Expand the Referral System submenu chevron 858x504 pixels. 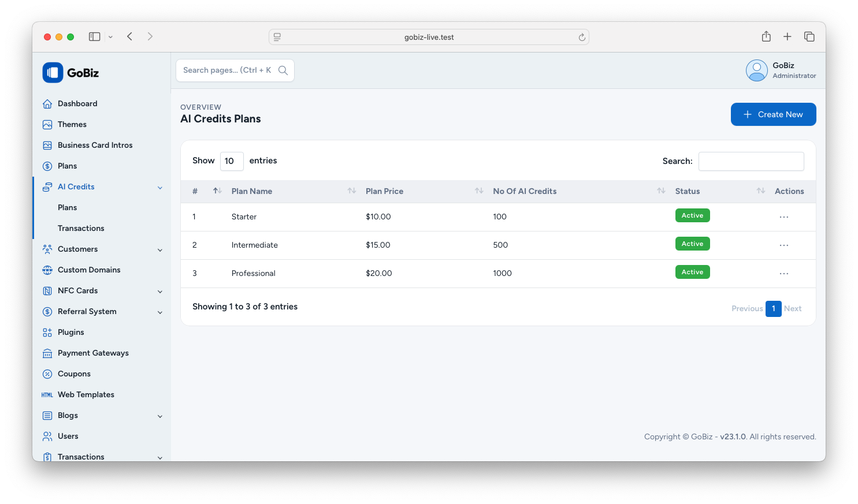click(160, 312)
